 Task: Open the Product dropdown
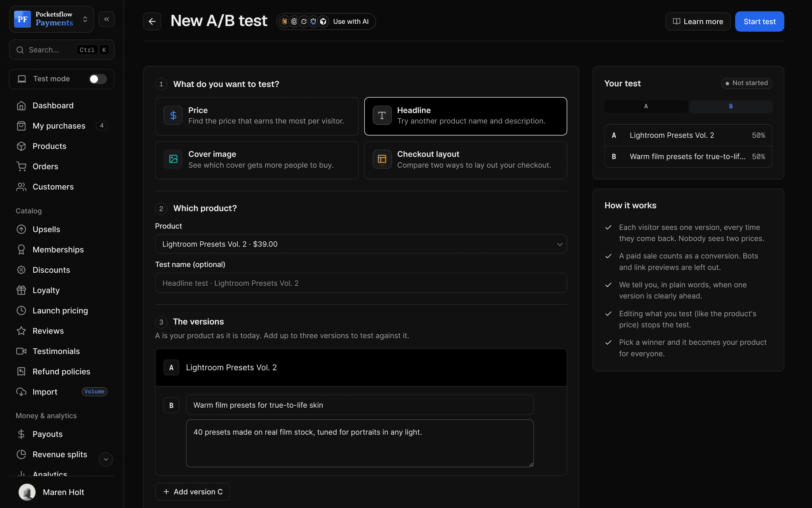[x=361, y=244]
